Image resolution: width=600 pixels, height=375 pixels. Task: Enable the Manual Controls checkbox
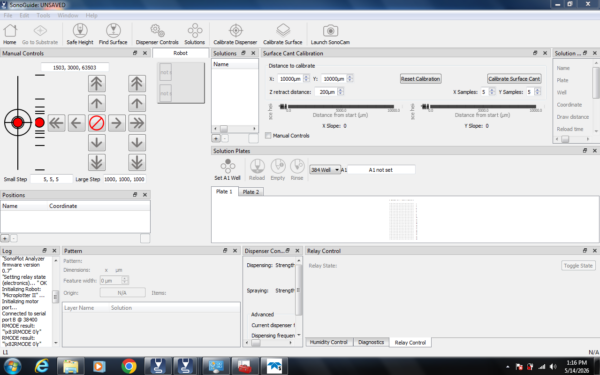268,135
